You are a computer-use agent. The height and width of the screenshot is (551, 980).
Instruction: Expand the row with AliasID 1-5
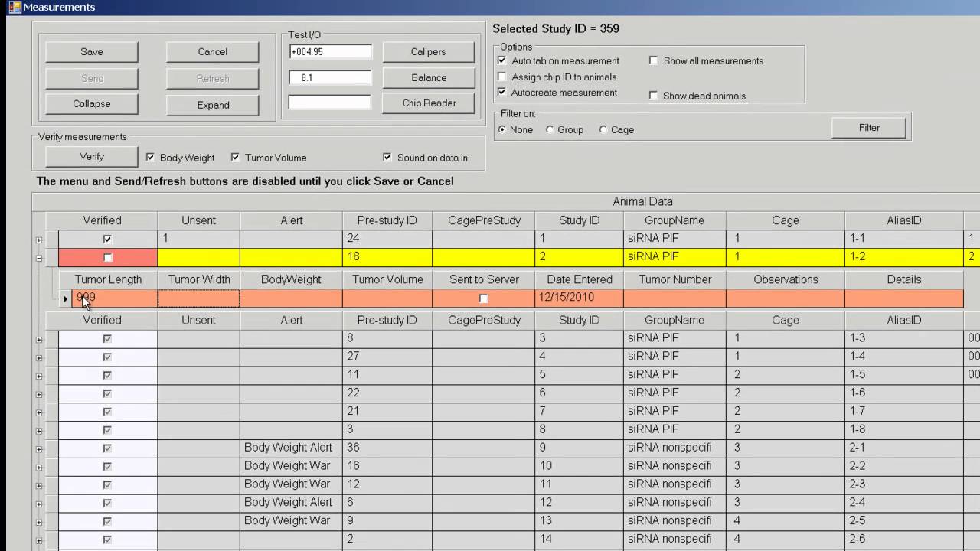pyautogui.click(x=39, y=377)
